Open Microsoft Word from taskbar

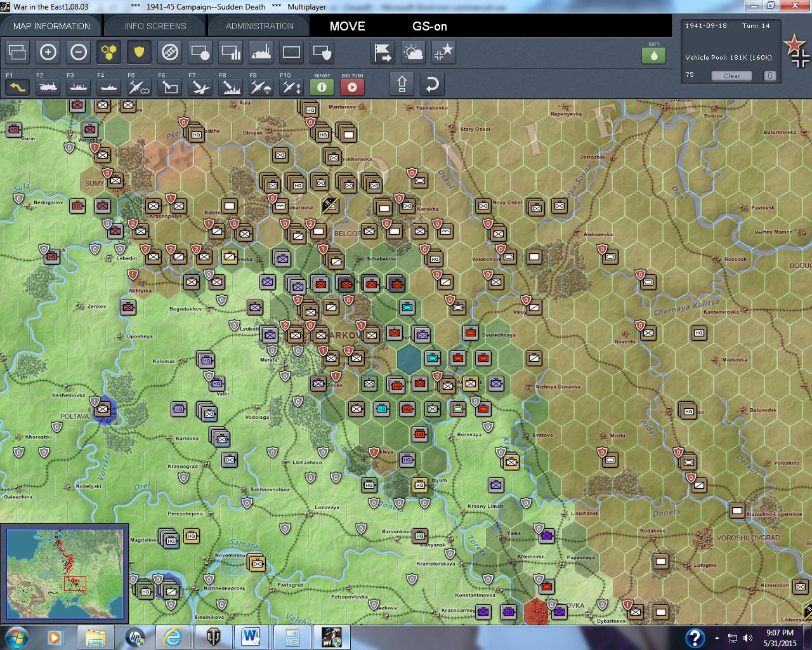point(251,637)
